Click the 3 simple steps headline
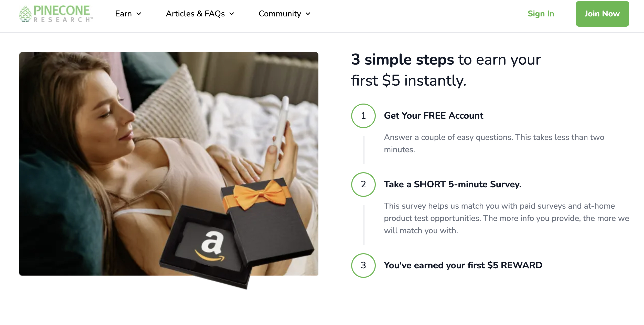This screenshot has width=644, height=325. click(446, 70)
